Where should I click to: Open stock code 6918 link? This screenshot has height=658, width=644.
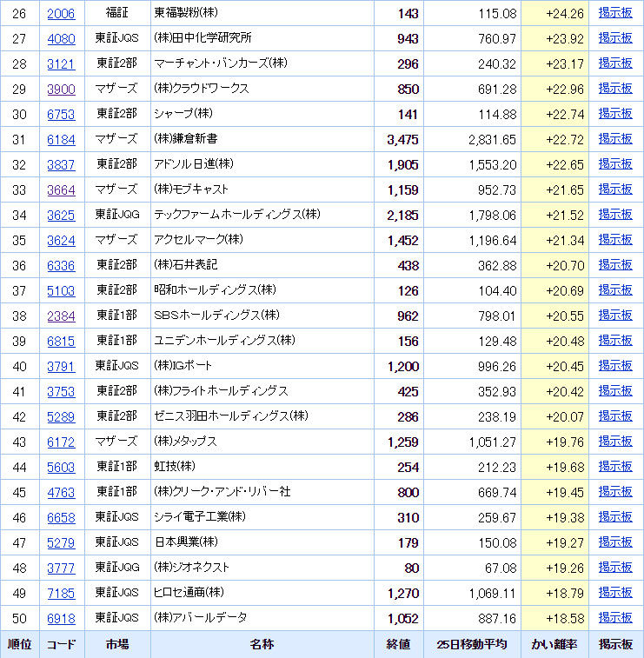61,619
